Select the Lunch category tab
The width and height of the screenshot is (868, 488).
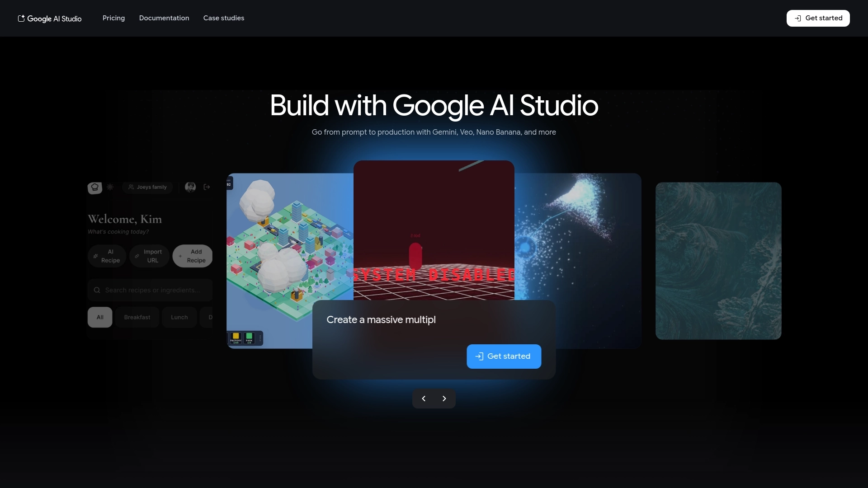coord(179,317)
